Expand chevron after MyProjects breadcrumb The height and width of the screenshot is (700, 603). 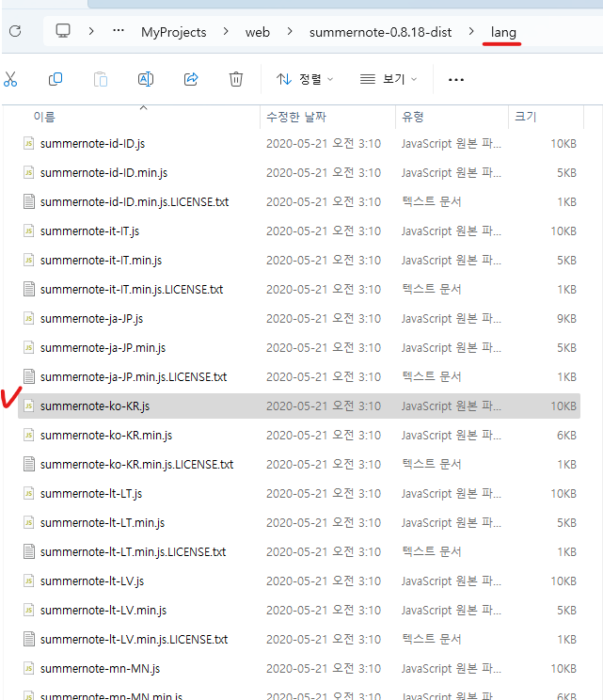226,31
